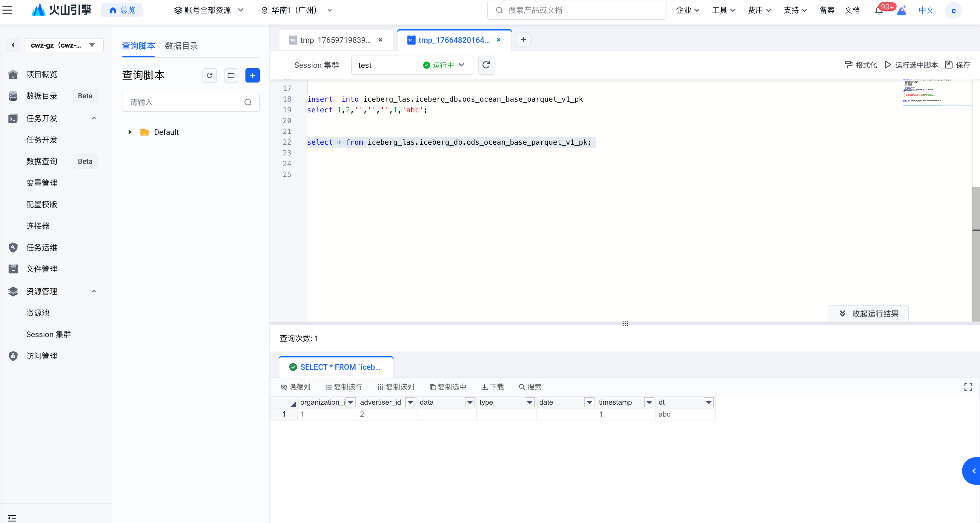
Task: Switch to the 数据目录 tab
Action: pyautogui.click(x=181, y=46)
